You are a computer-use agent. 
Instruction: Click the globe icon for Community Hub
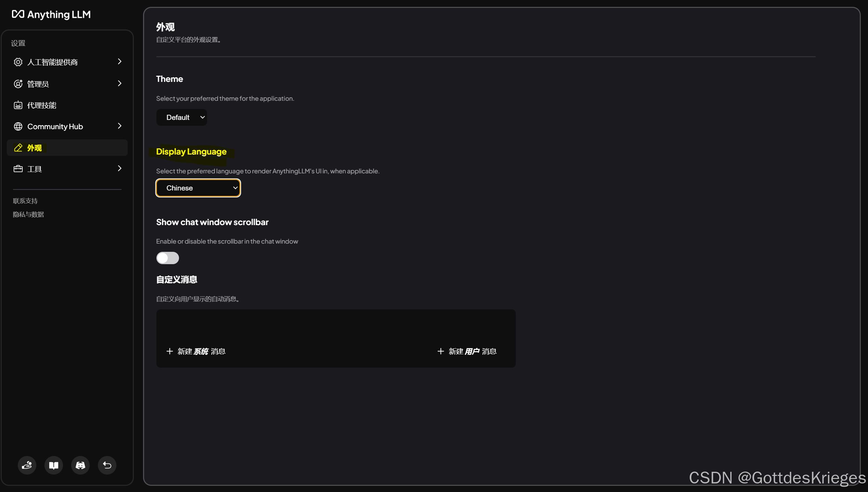tap(18, 126)
